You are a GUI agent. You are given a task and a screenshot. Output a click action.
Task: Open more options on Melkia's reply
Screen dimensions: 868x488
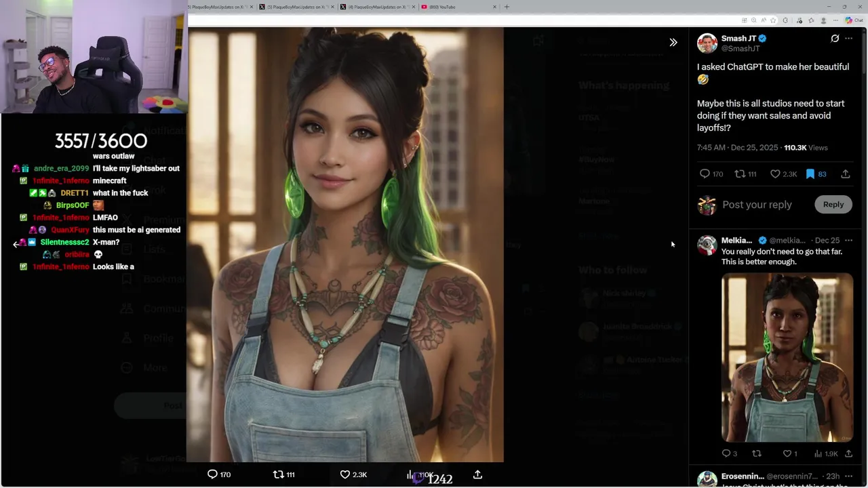pos(848,241)
